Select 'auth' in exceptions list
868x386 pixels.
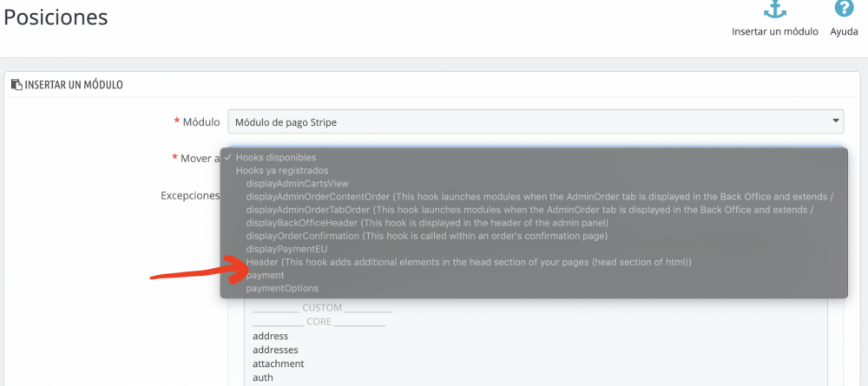[263, 377]
